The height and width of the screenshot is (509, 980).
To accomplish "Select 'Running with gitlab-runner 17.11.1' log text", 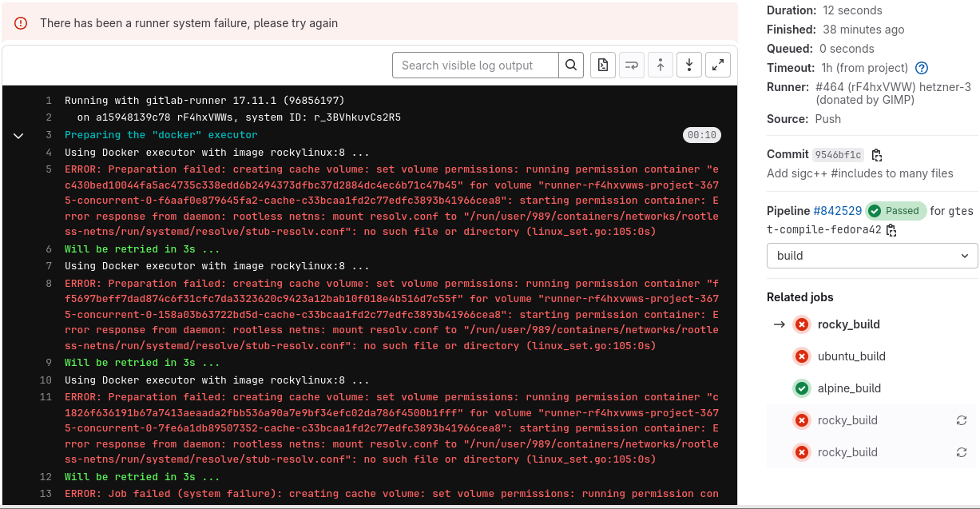I will point(204,101).
